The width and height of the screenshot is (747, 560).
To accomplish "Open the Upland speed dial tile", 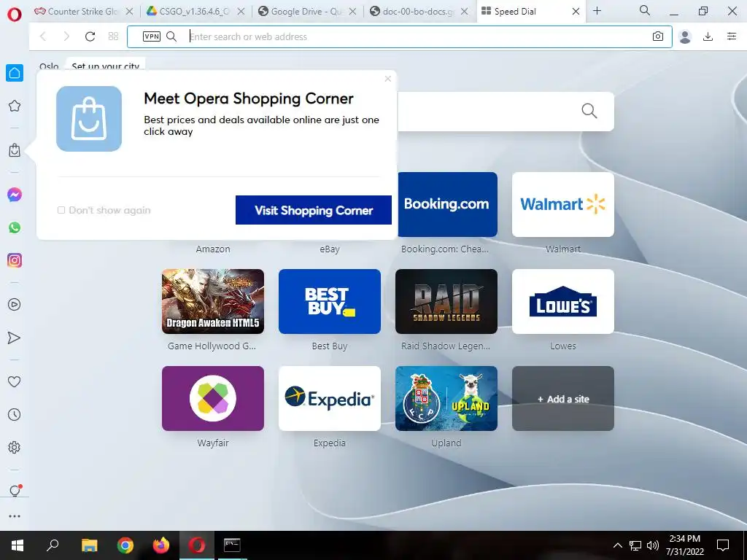I will pos(446,399).
